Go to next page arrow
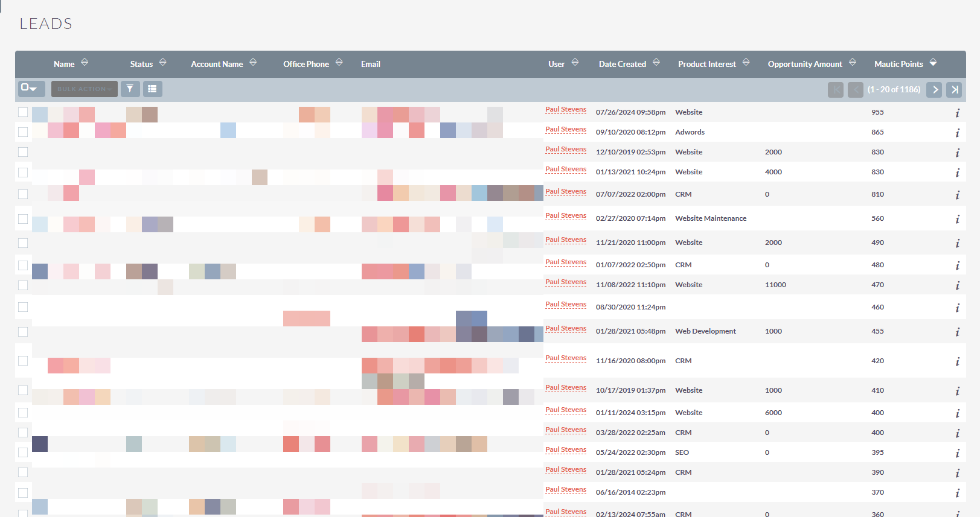Image resolution: width=980 pixels, height=517 pixels. point(934,89)
